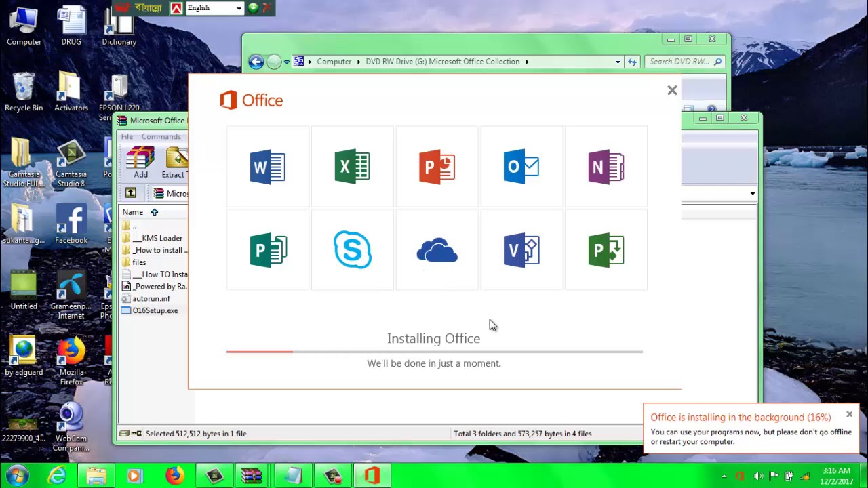
Task: Open the Activators folder on desktop
Action: pos(71,91)
